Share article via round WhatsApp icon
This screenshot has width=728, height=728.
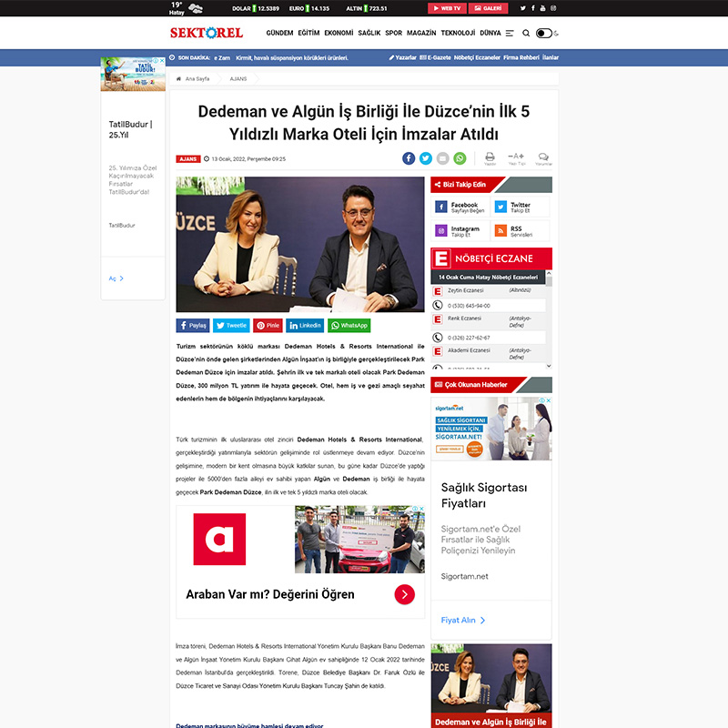(x=460, y=158)
